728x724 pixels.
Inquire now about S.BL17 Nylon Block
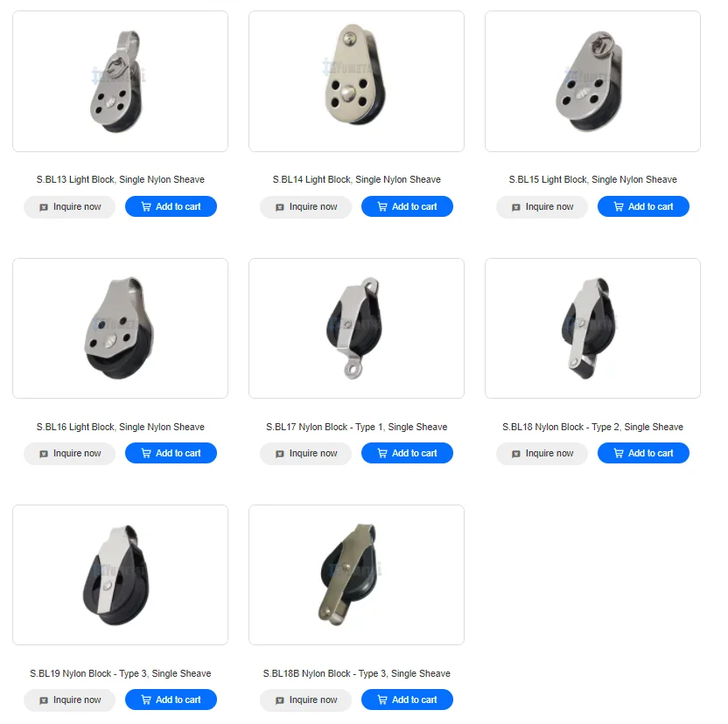point(306,454)
